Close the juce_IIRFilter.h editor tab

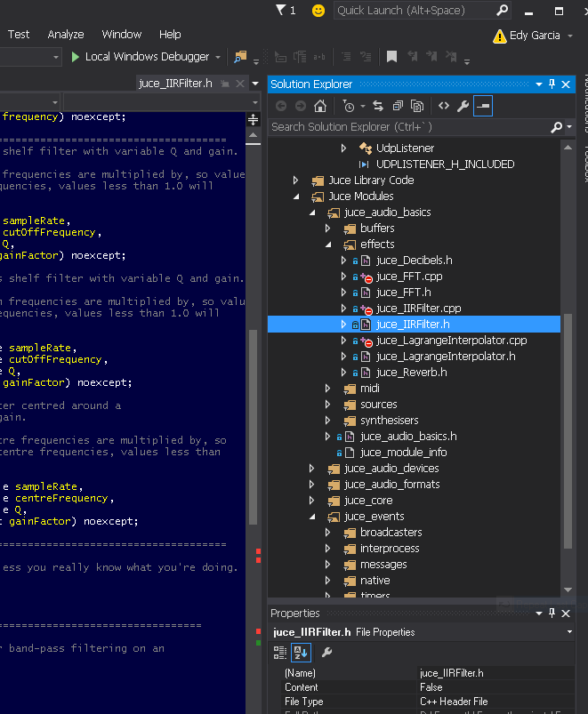point(240,84)
